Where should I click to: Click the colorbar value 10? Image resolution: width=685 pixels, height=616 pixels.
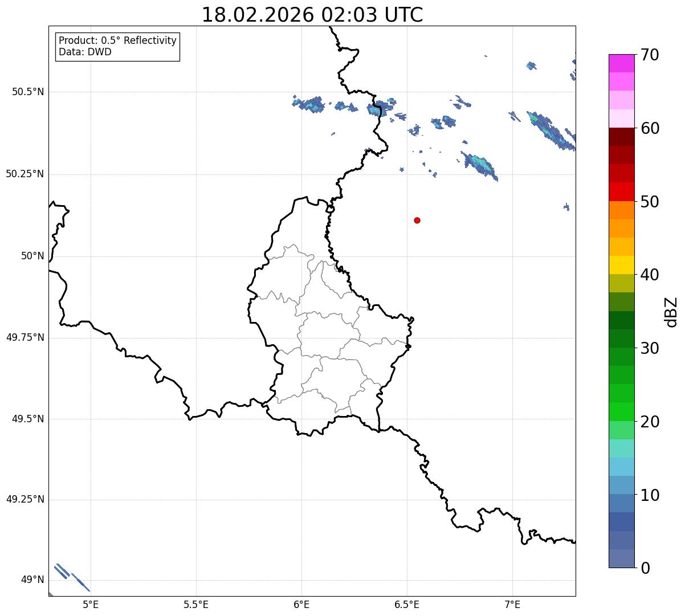click(650, 495)
